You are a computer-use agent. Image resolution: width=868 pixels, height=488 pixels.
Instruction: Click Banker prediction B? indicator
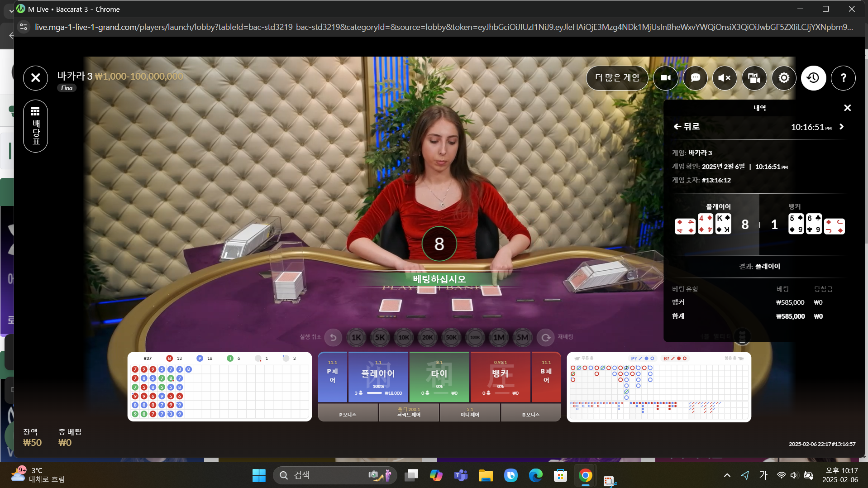click(675, 359)
